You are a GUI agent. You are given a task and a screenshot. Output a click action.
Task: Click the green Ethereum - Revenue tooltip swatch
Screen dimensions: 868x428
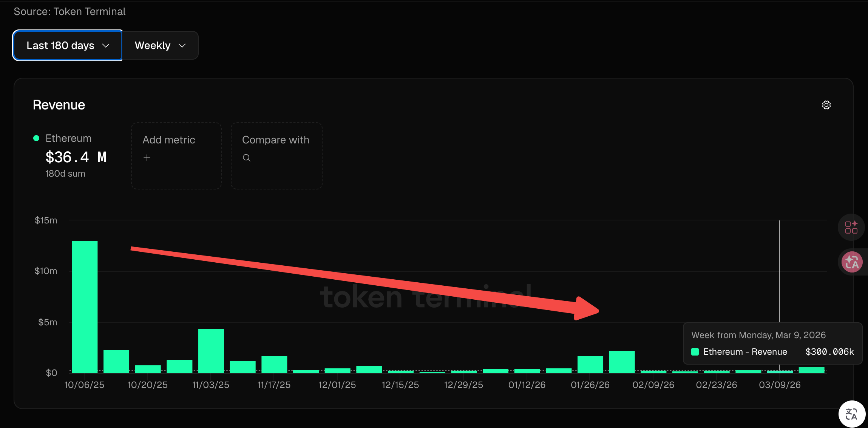click(x=695, y=352)
